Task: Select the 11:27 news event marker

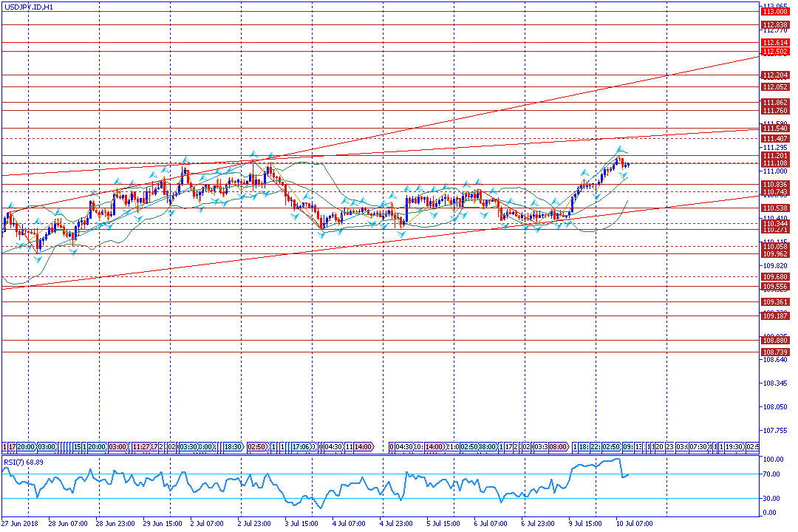Action: 143,447
